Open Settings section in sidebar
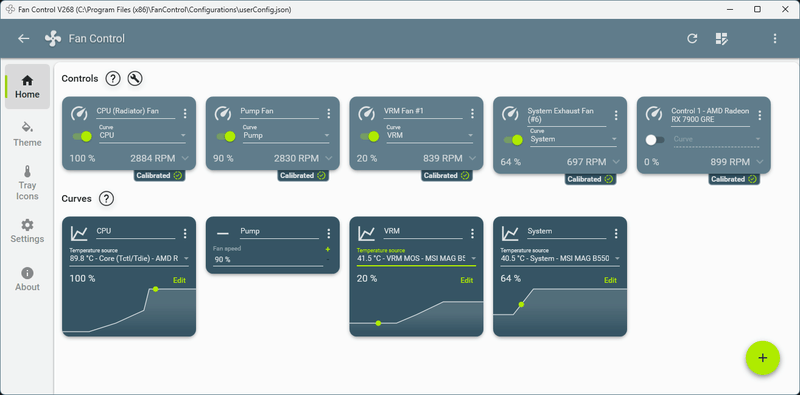Screen dimensions: 800x395 click(x=27, y=231)
